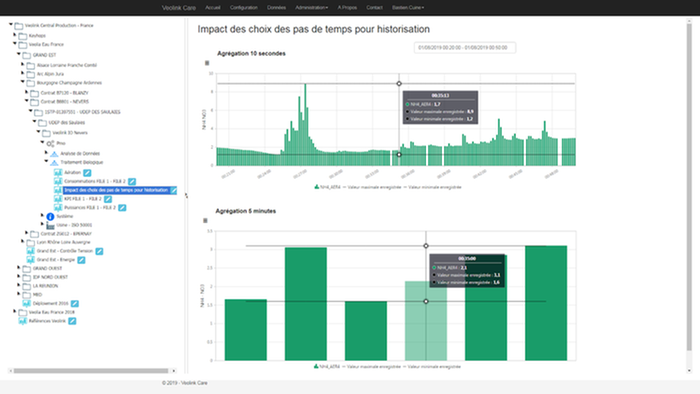This screenshot has width=700, height=394.
Task: Collapse the Veolia Eau France node arrow
Action: point(15,43)
